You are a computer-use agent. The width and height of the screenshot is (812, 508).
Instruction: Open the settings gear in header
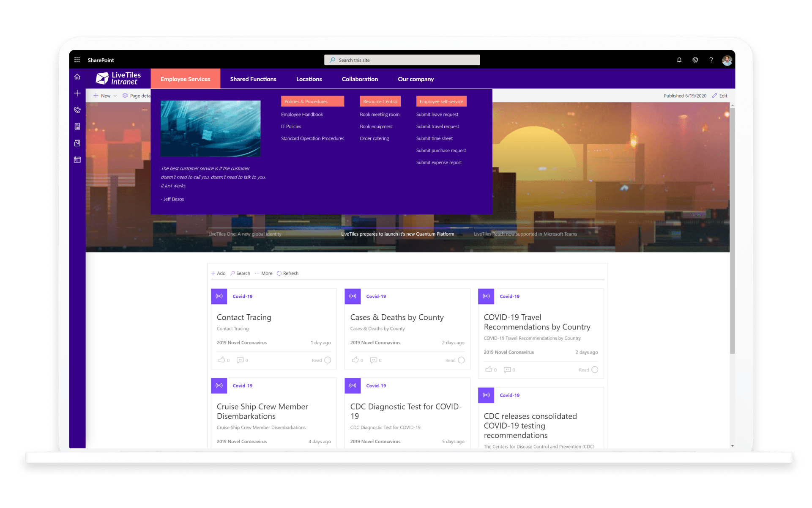click(695, 60)
